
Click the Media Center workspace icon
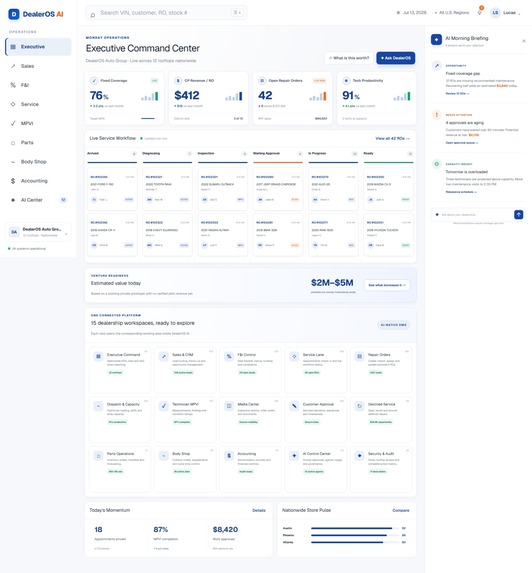point(229,406)
